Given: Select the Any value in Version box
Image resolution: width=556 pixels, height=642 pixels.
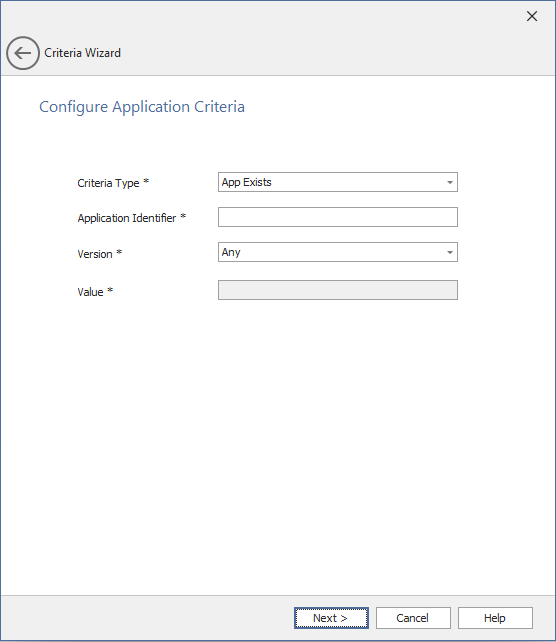Looking at the screenshot, I should 231,252.
